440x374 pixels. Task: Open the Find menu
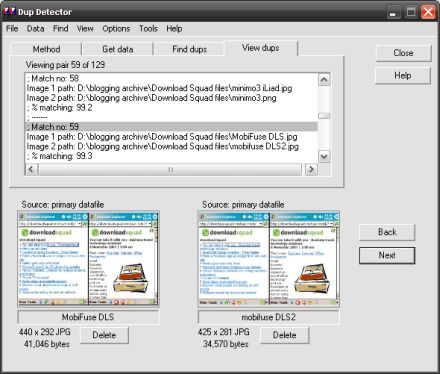61,29
